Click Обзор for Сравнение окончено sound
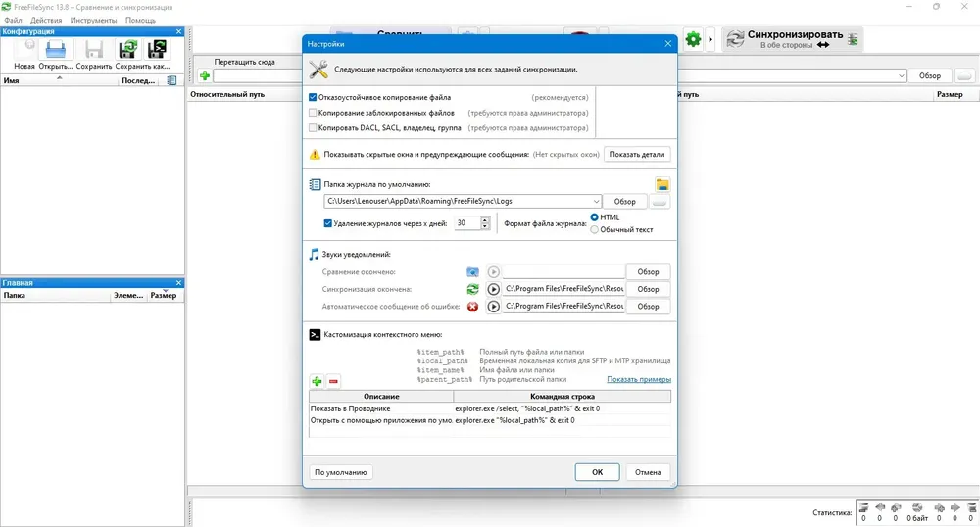980x527 pixels. tap(648, 272)
